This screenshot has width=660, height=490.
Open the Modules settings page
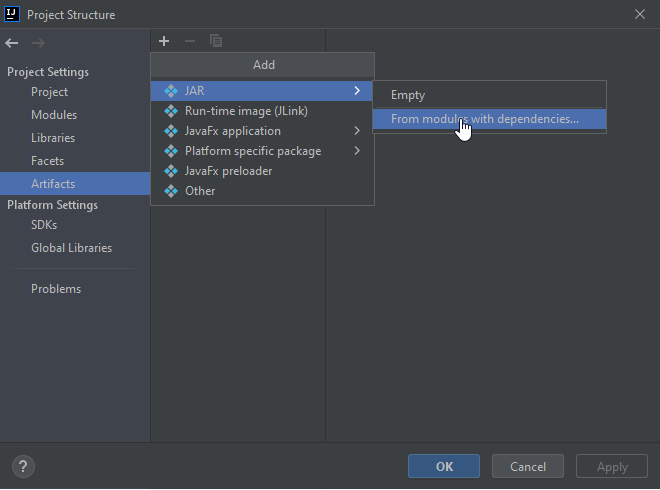(x=54, y=115)
